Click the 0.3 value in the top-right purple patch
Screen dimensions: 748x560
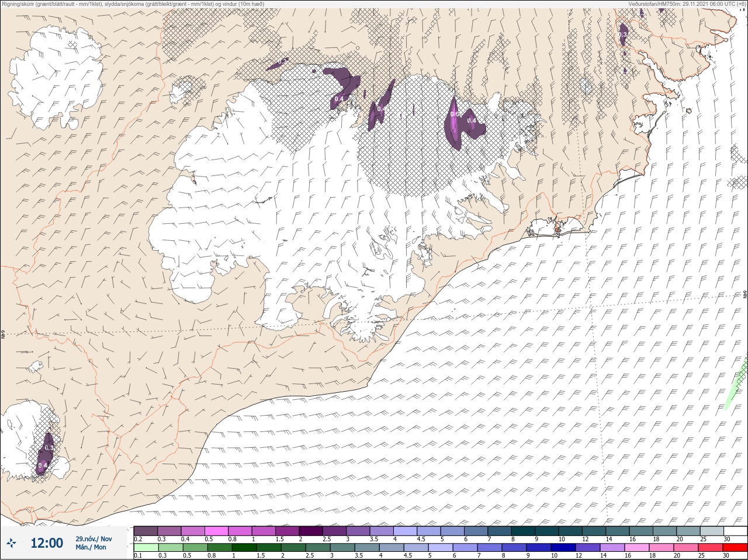pos(622,35)
